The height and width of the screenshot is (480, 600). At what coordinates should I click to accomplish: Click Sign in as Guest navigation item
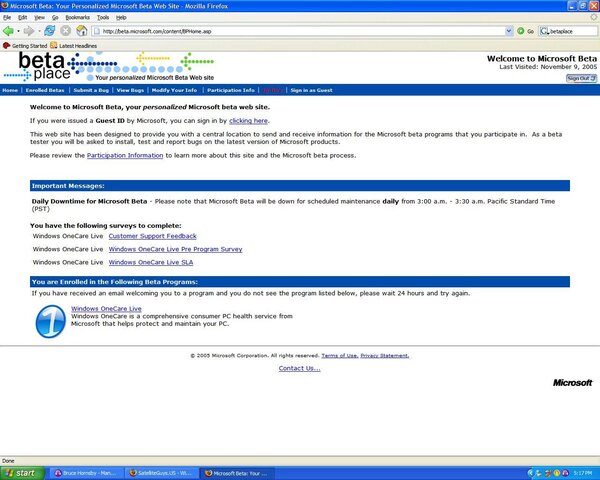(311, 90)
